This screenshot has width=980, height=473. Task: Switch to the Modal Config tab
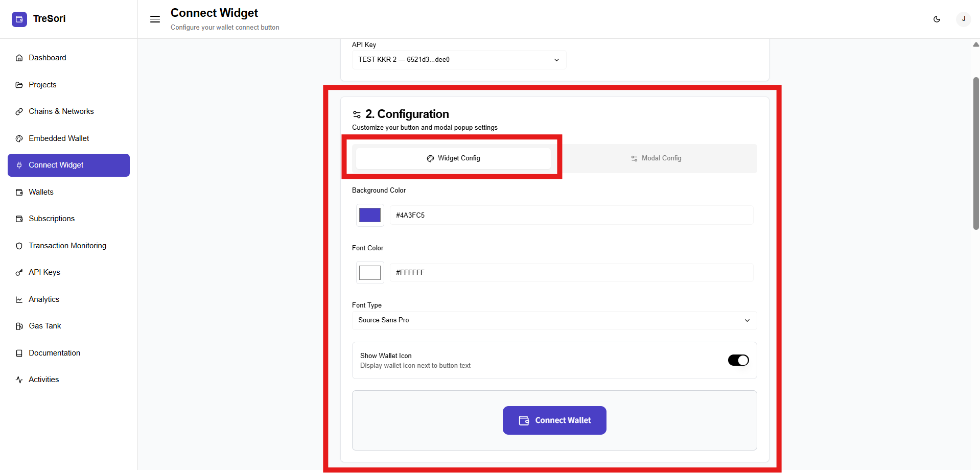tap(656, 158)
